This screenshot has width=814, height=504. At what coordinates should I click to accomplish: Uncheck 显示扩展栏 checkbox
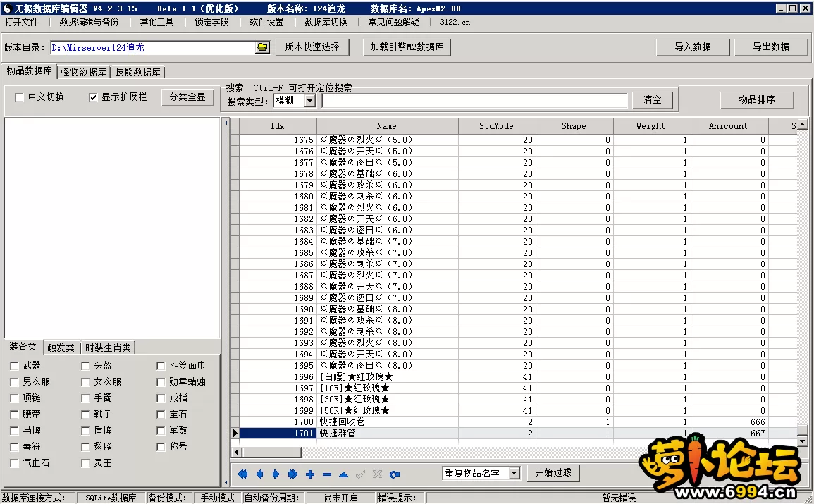click(93, 97)
